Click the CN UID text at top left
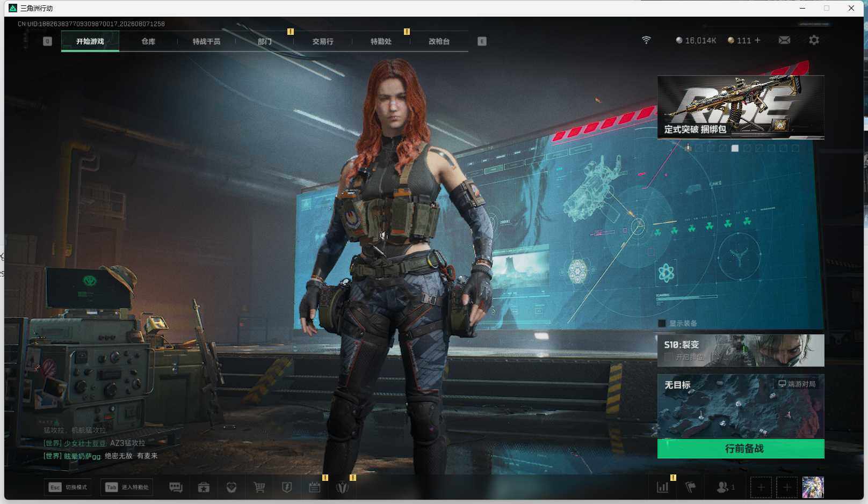This screenshot has width=868, height=504. coord(91,24)
